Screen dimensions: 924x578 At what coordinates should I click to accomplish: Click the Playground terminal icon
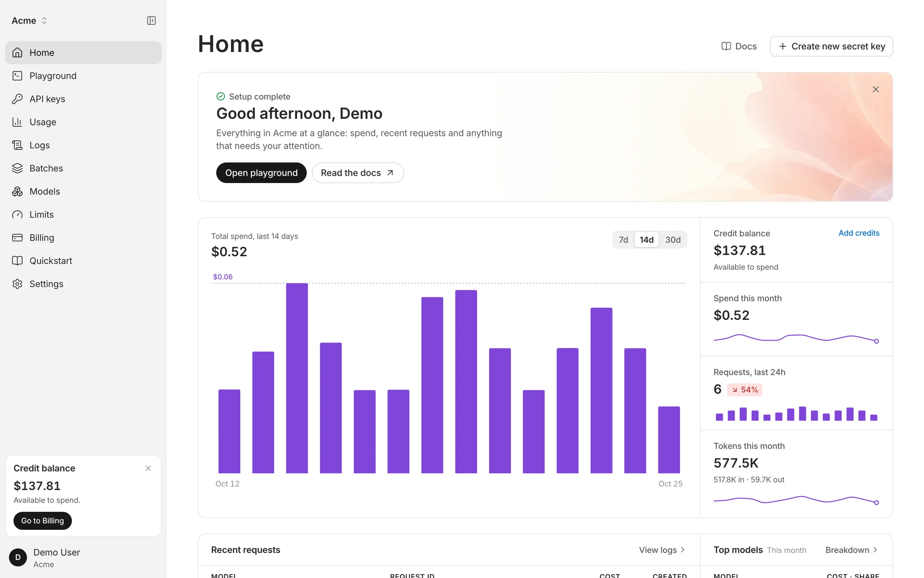[17, 76]
